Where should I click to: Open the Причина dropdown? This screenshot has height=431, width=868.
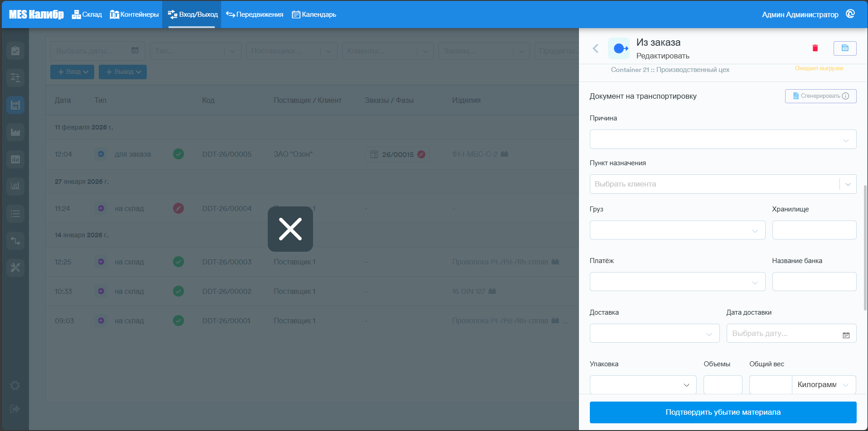point(723,139)
